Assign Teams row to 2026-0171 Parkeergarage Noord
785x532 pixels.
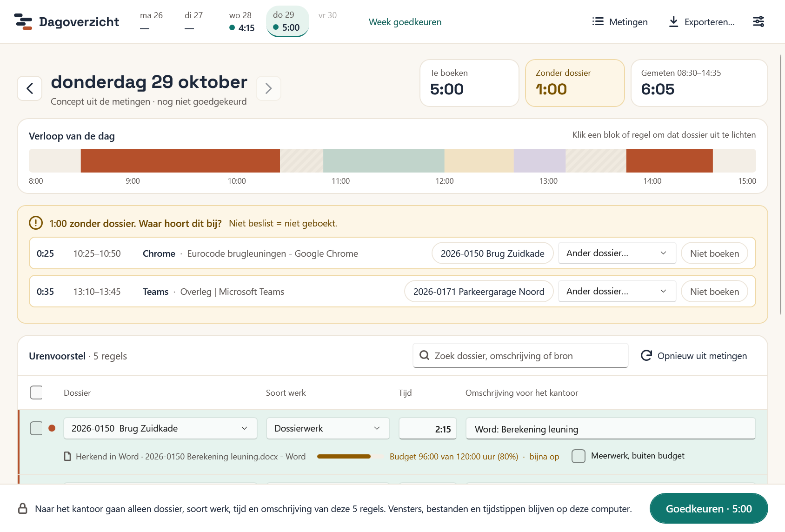point(479,292)
